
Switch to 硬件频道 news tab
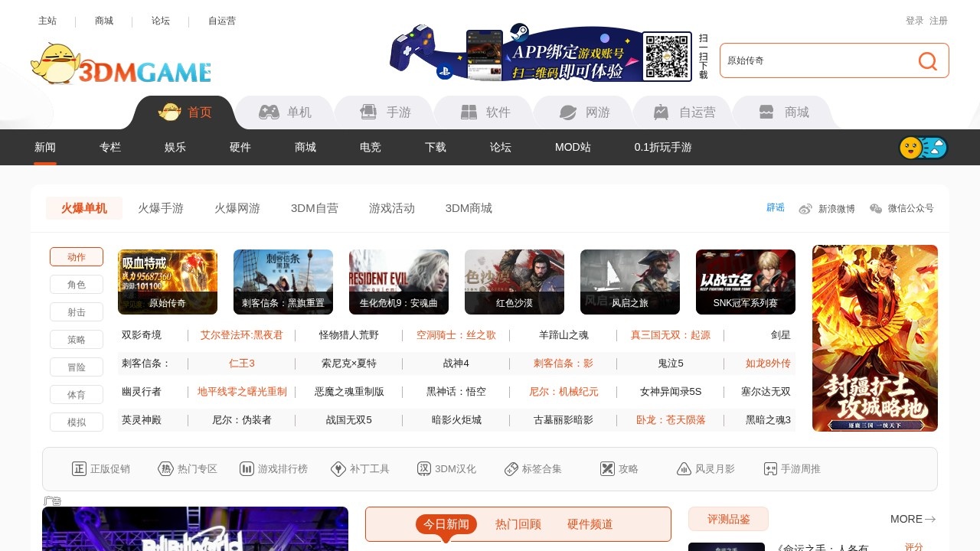[x=590, y=524]
